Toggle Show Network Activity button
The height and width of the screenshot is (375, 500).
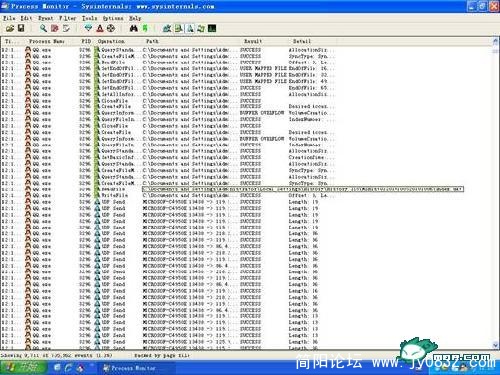pyautogui.click(x=190, y=28)
